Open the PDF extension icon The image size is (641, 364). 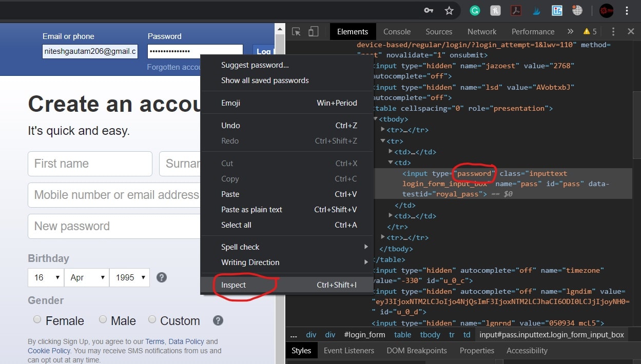(516, 10)
